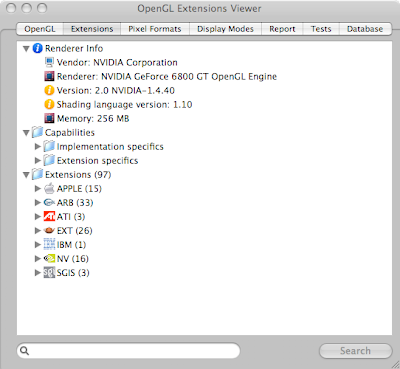Expand the ATI (3) extensions group
Image resolution: width=400 pixels, height=369 pixels.
(38, 216)
